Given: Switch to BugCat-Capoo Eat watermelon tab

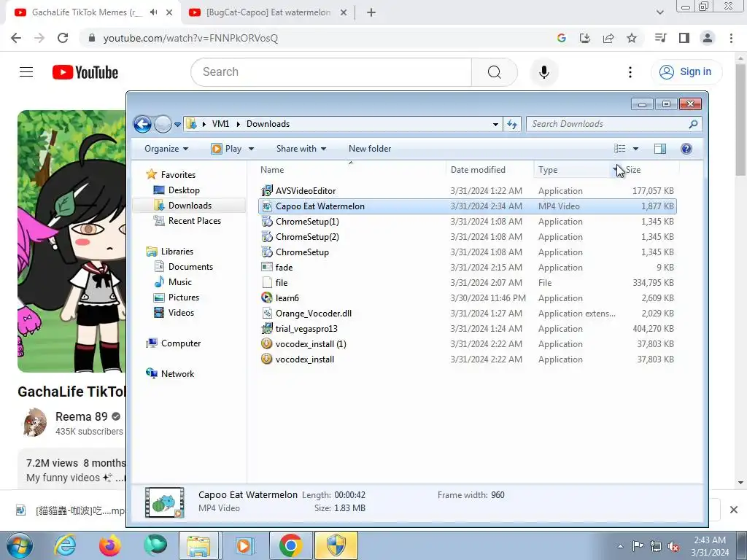Looking at the screenshot, I should pyautogui.click(x=268, y=12).
